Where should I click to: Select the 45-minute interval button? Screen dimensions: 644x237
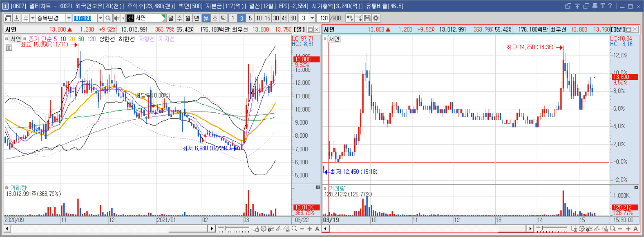pyautogui.click(x=285, y=18)
